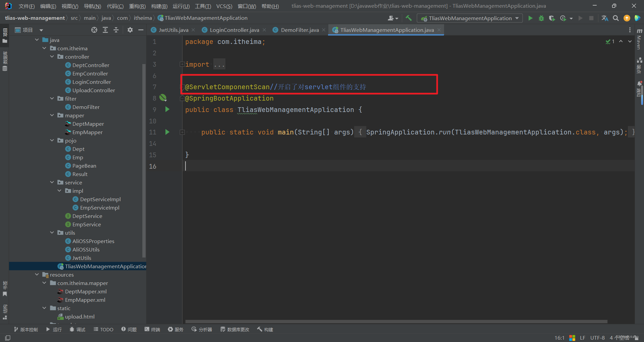
Task: Click run gutter icon beside main method
Action: click(167, 132)
